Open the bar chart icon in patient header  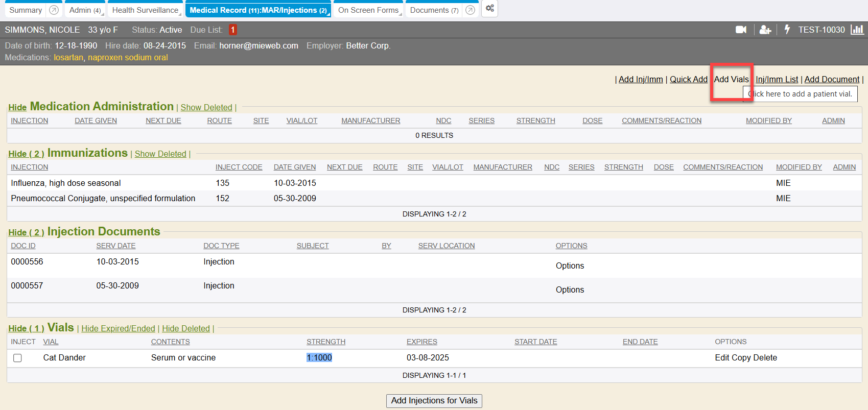click(x=857, y=30)
